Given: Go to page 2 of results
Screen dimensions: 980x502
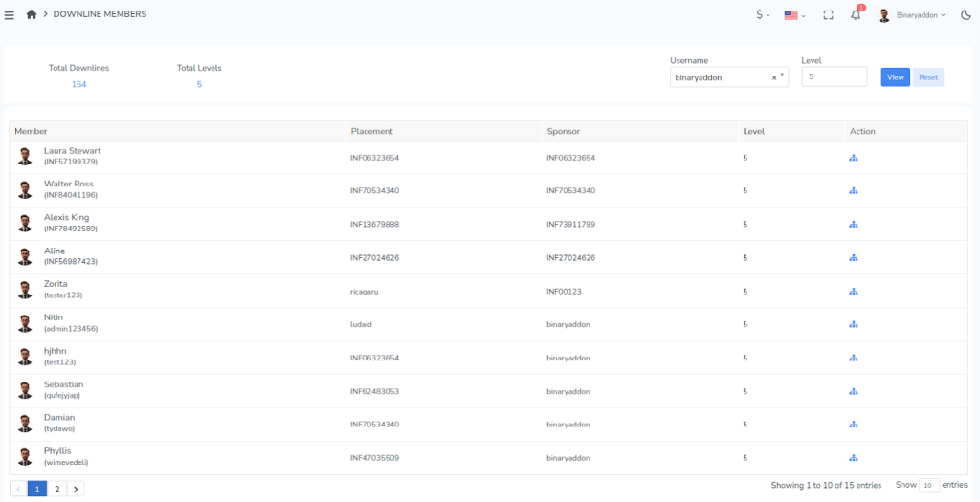Looking at the screenshot, I should coord(56,489).
